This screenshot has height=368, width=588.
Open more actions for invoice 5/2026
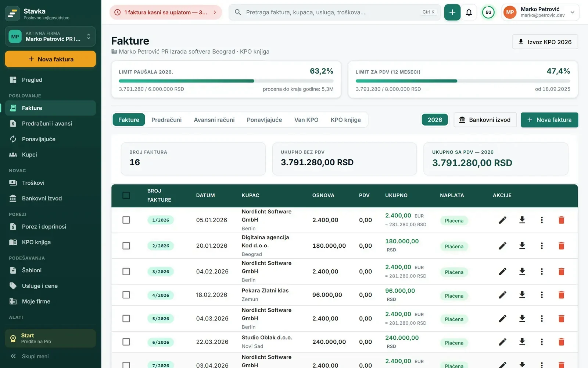[542, 319]
